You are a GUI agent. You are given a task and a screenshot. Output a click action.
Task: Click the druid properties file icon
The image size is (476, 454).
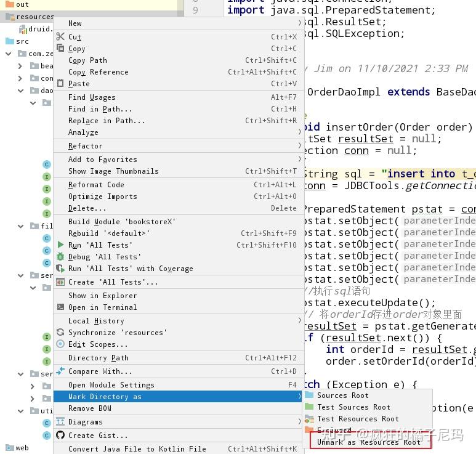23,29
